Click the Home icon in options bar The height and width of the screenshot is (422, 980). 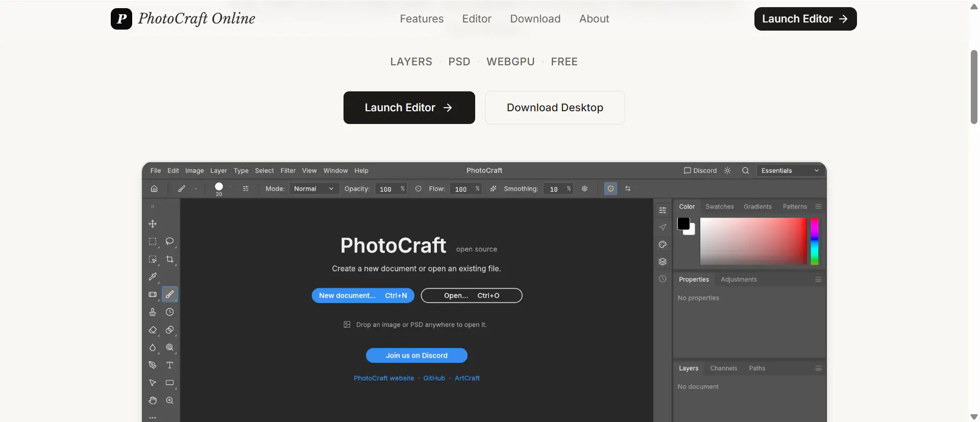(x=154, y=189)
